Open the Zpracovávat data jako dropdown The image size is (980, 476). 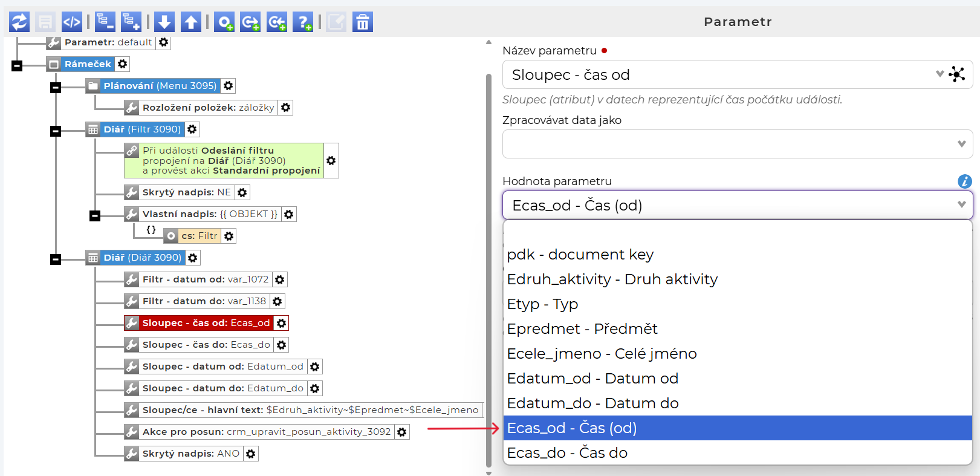pos(737,144)
